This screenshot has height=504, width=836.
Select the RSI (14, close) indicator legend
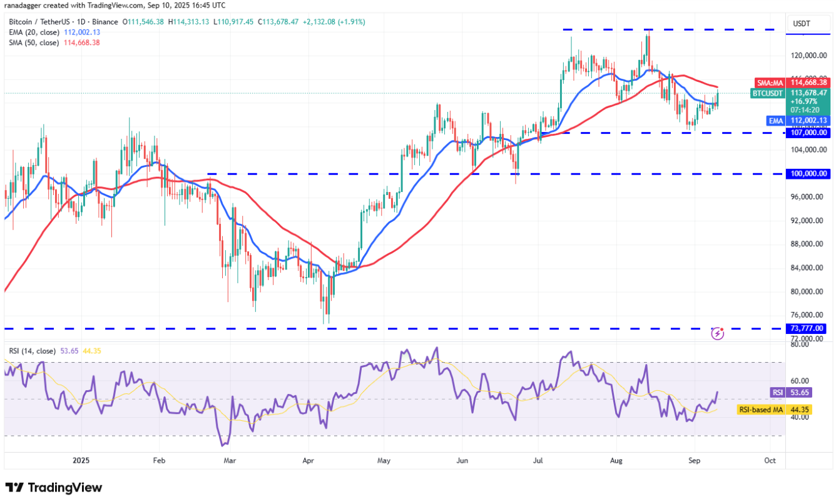(x=31, y=351)
